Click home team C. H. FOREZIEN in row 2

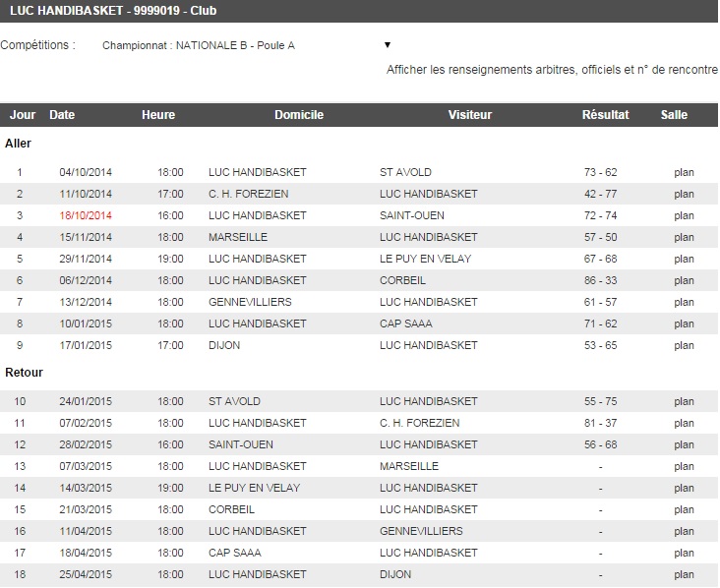(249, 194)
